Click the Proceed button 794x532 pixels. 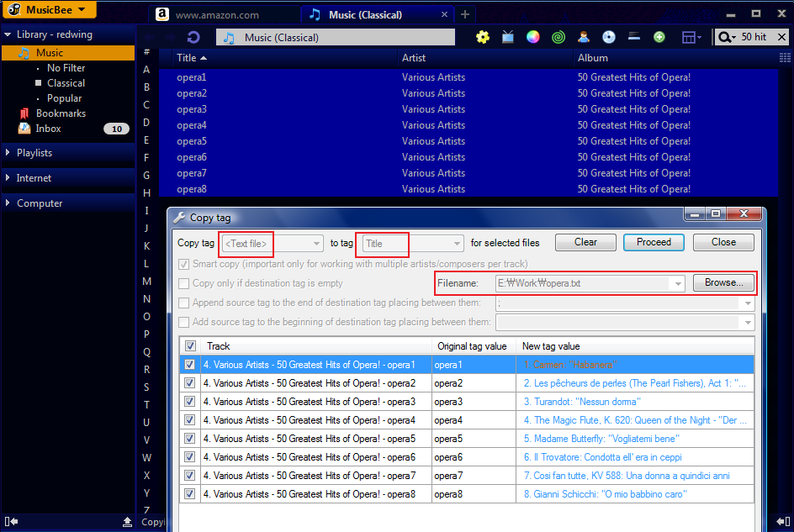[x=654, y=242]
